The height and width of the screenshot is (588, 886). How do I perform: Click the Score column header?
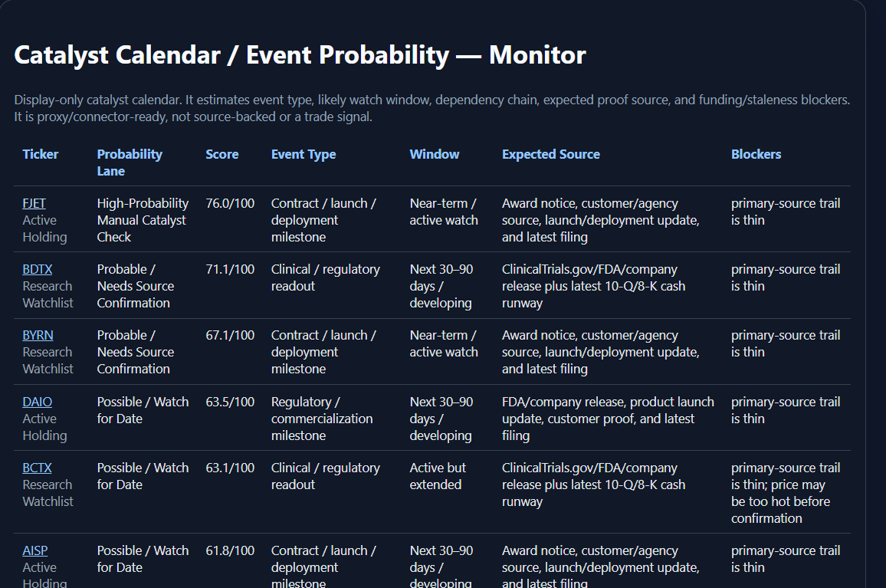click(222, 154)
